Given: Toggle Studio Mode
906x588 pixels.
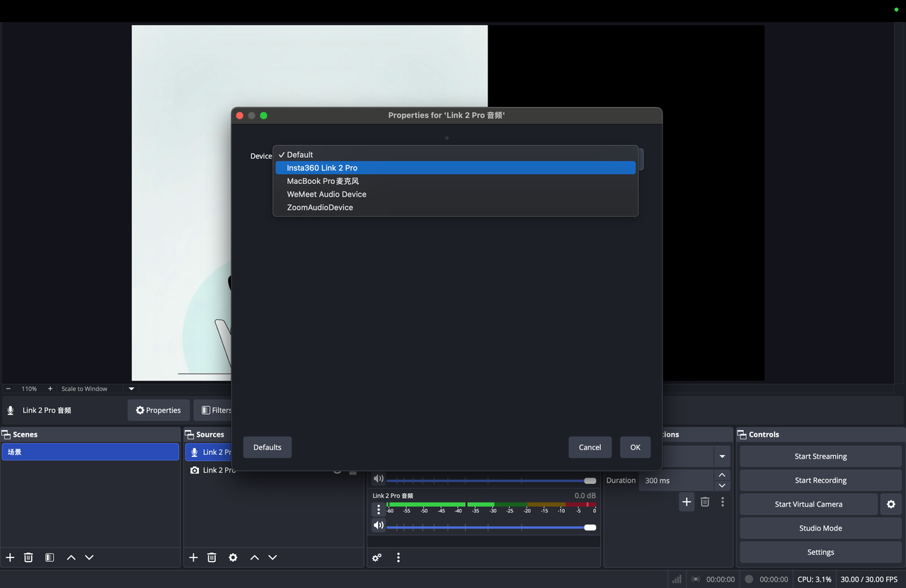Looking at the screenshot, I should 820,529.
